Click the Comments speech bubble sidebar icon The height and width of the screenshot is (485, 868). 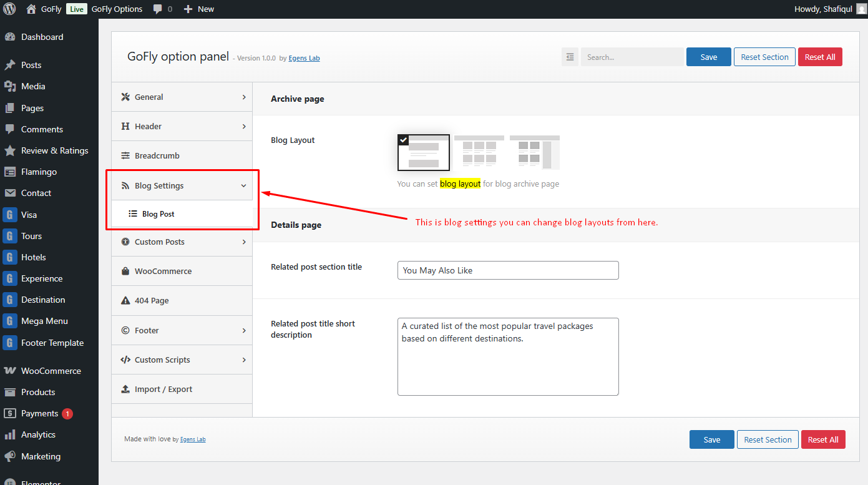(10, 129)
